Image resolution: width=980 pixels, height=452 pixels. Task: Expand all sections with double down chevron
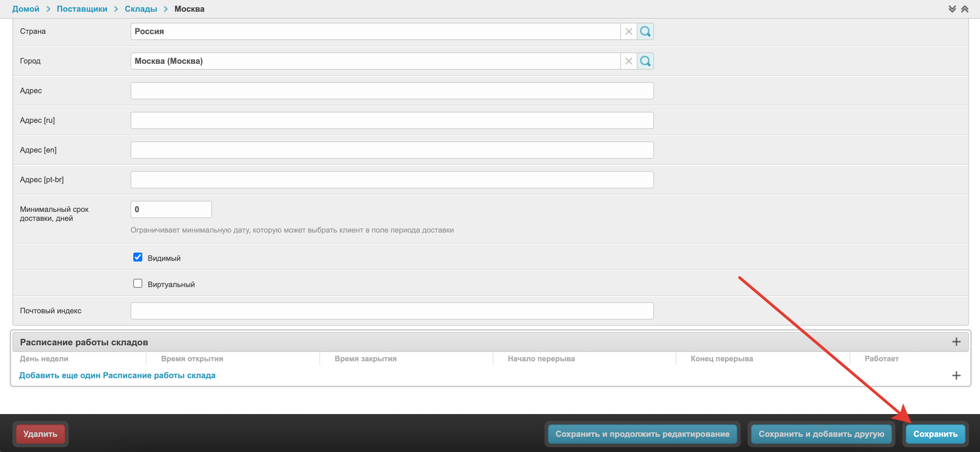(952, 9)
